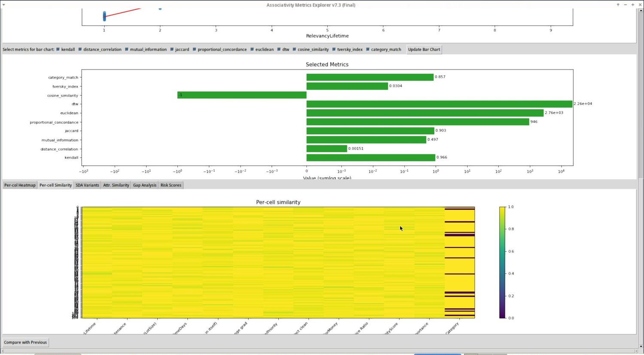This screenshot has width=644, height=355.
Task: Switch to the Per-col Heatmap tab
Action: pos(20,185)
